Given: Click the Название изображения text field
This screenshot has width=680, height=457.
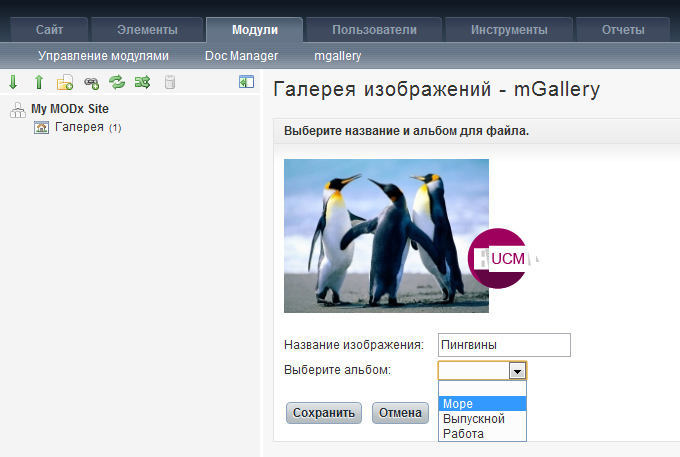Looking at the screenshot, I should [x=504, y=345].
